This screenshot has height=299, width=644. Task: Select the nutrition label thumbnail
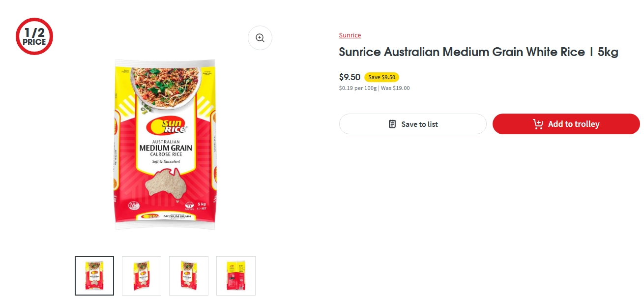point(235,276)
